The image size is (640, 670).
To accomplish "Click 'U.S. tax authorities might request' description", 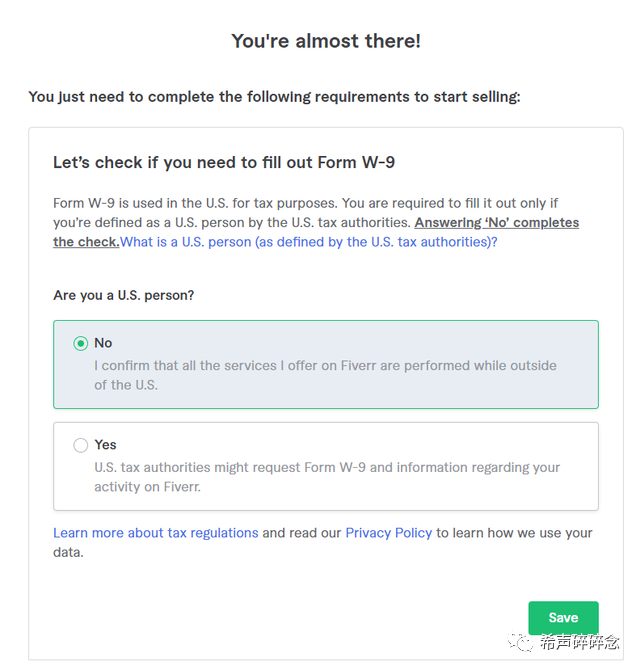I will pyautogui.click(x=327, y=477).
